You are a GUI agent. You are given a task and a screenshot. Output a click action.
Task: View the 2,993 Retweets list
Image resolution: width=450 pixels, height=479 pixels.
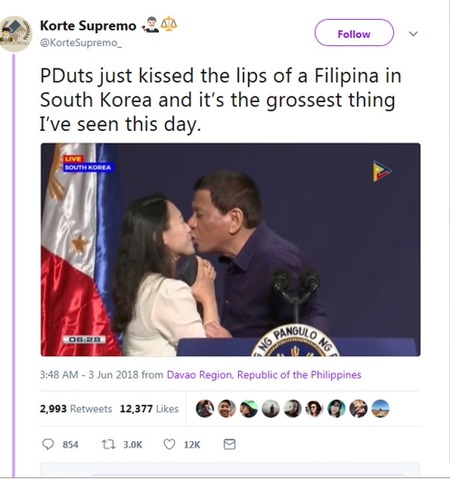(x=76, y=409)
